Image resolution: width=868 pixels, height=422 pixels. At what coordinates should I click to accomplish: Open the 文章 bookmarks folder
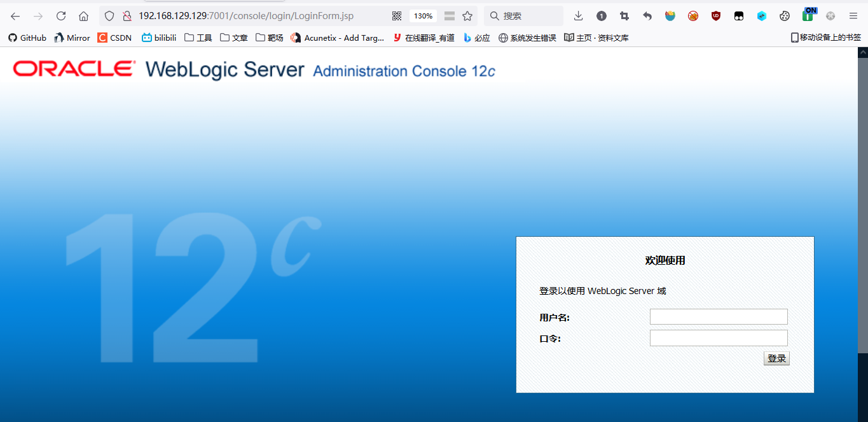pyautogui.click(x=233, y=38)
